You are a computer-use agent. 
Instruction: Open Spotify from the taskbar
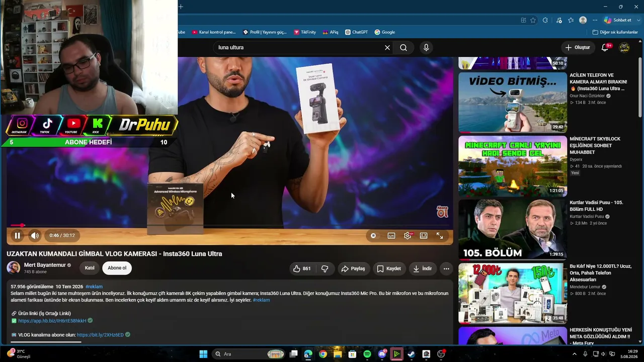coord(367,354)
